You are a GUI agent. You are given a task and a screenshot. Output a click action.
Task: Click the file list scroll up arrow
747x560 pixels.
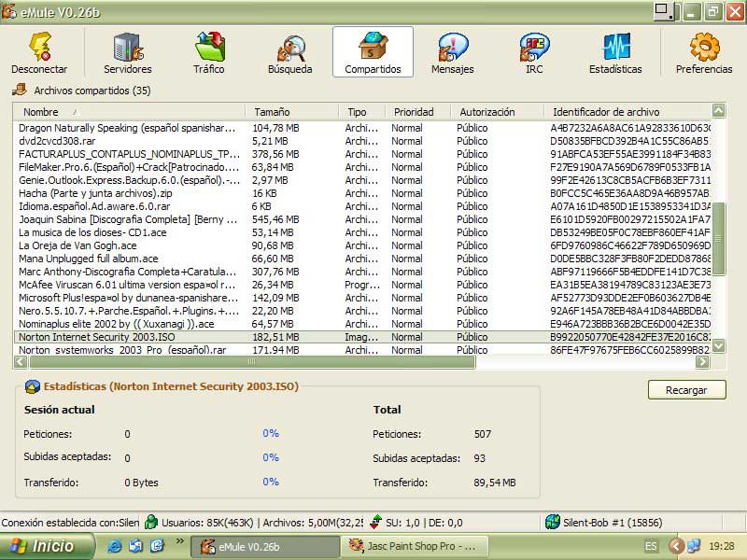pos(718,111)
